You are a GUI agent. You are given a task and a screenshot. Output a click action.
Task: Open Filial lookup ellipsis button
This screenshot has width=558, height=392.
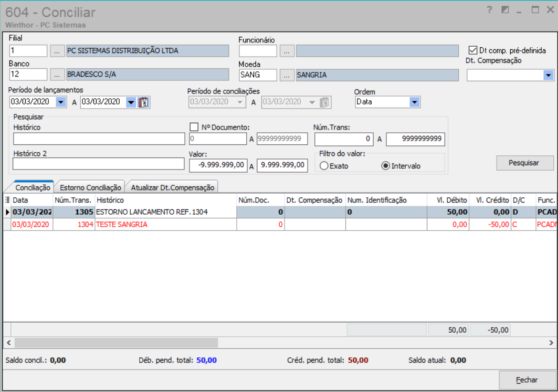pos(57,51)
